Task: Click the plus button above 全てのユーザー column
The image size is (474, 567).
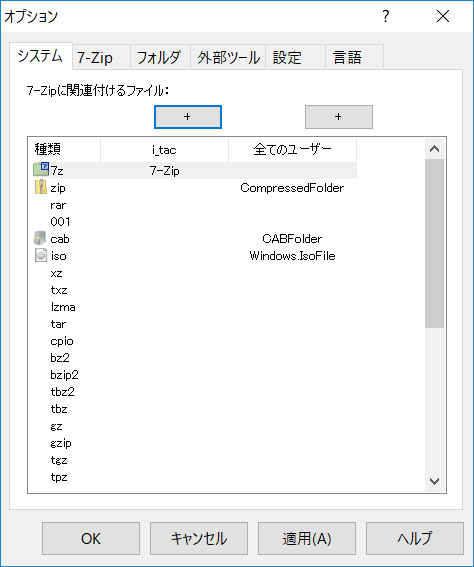Action: pyautogui.click(x=339, y=117)
